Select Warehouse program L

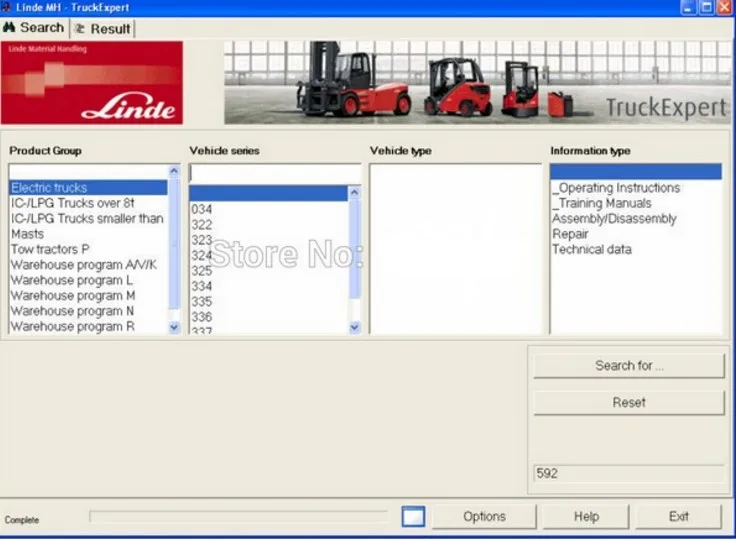[x=88, y=280]
